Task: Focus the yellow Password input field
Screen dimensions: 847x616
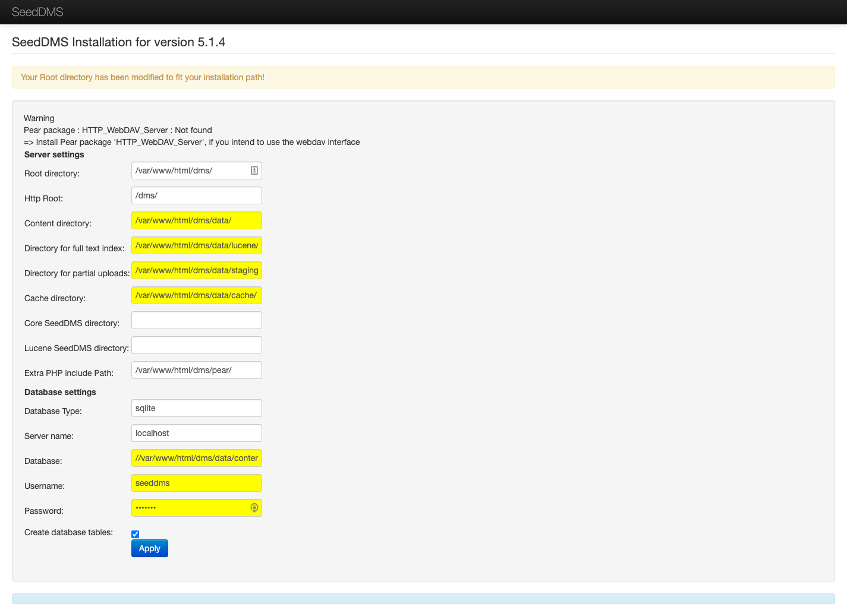Action: click(x=190, y=508)
